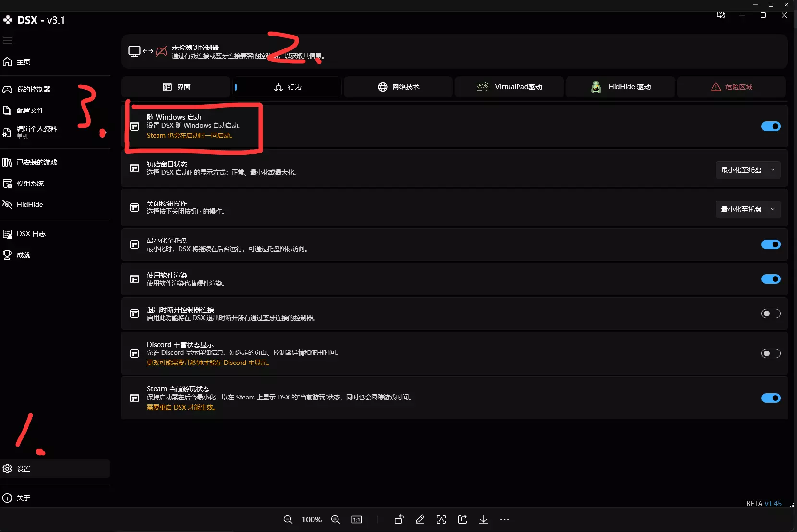Open 模组系统 in sidebar
The image size is (797, 532).
[55, 183]
